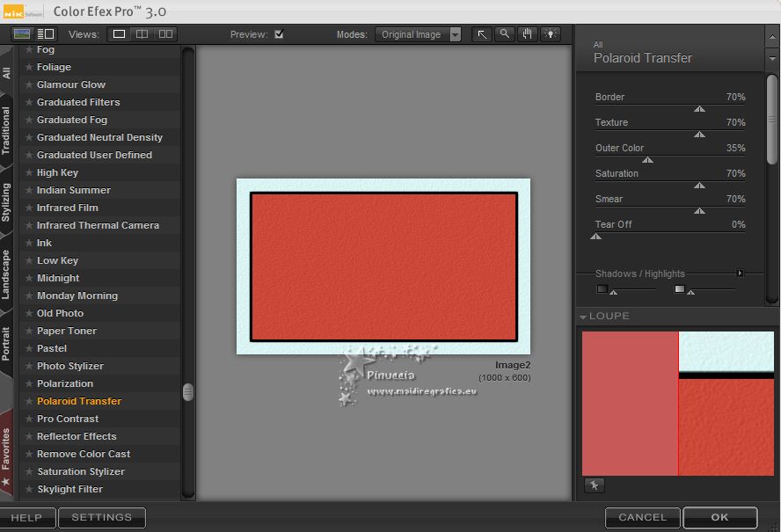Click the light bulb background color icon

pos(551,34)
